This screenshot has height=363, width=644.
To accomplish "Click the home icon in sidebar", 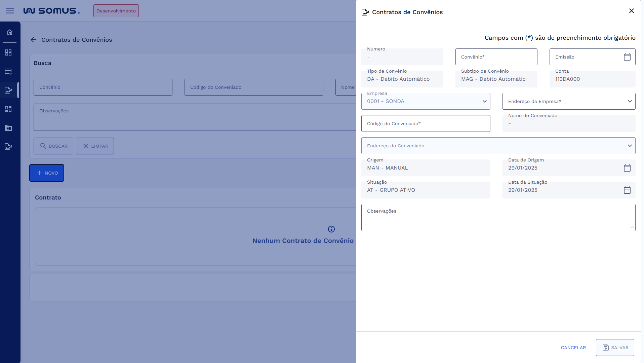I will coord(10,32).
